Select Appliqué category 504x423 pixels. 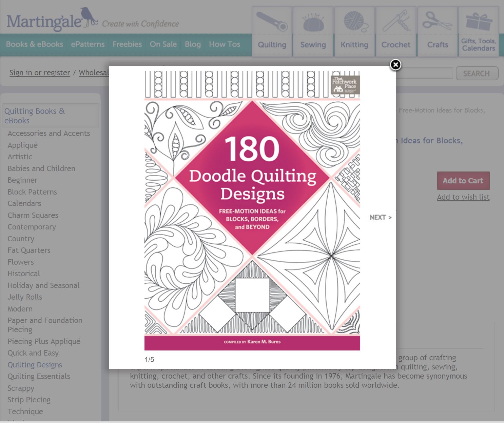coord(22,145)
